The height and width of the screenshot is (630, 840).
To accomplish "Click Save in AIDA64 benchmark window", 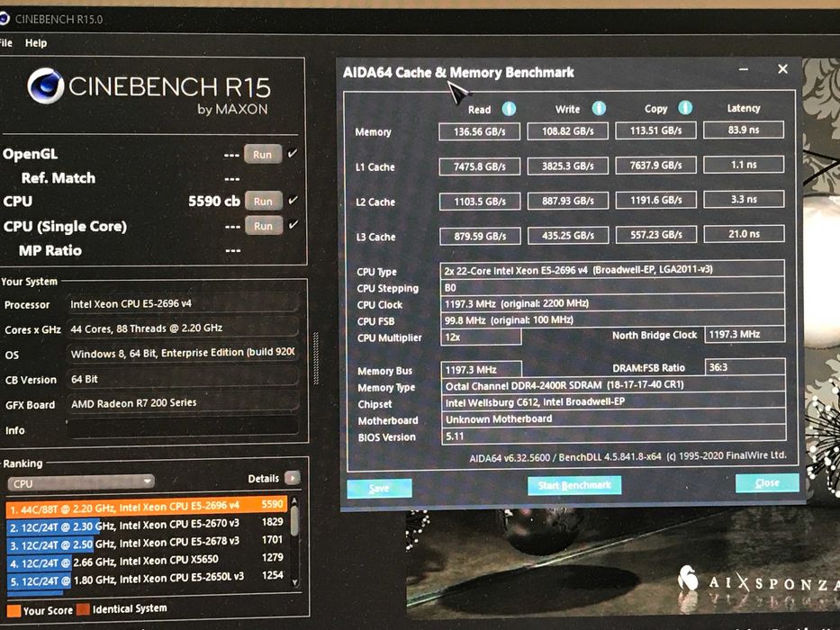I will [x=379, y=488].
